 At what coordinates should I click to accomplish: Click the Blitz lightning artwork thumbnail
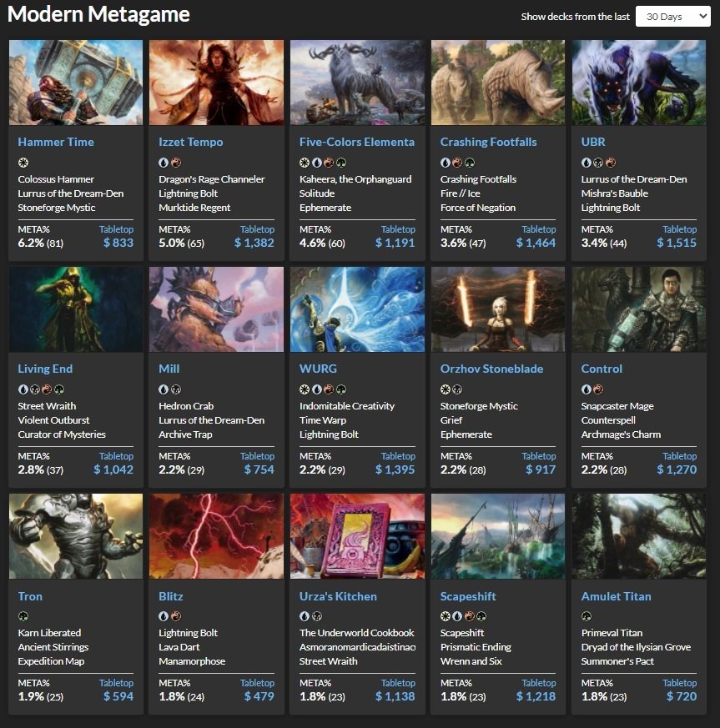[x=216, y=536]
